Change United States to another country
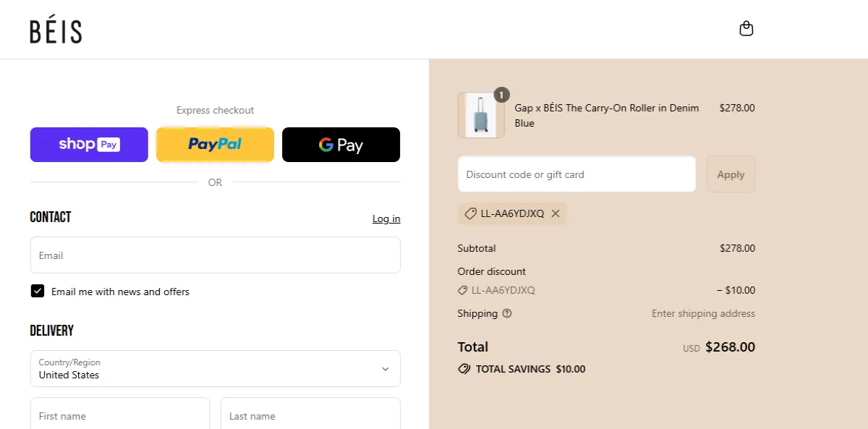The height and width of the screenshot is (429, 868). (x=215, y=369)
